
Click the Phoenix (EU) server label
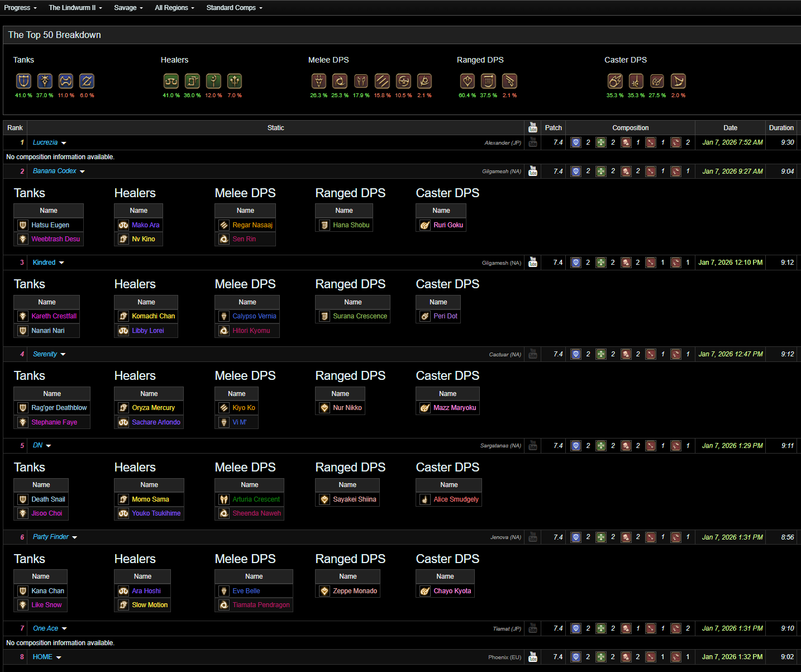click(x=504, y=657)
